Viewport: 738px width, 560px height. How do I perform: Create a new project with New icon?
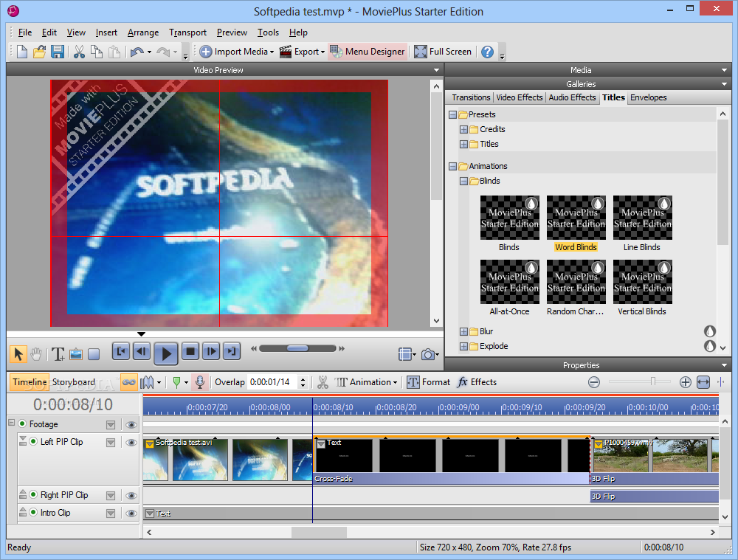(x=21, y=52)
